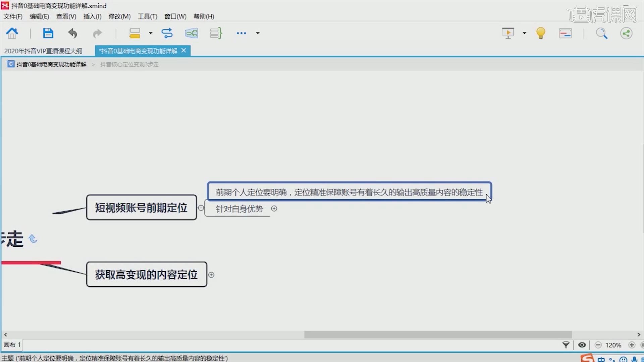Undo the last action
This screenshot has width=644, height=362.
coord(72,33)
